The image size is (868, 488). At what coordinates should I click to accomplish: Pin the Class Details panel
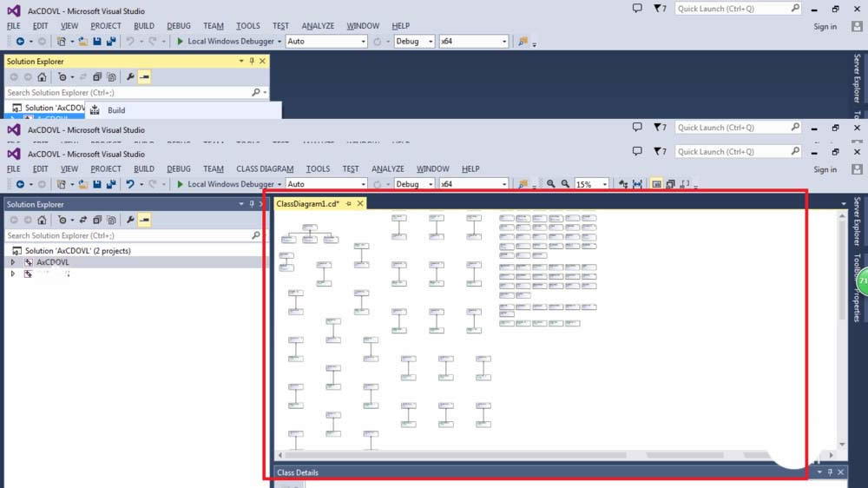830,472
